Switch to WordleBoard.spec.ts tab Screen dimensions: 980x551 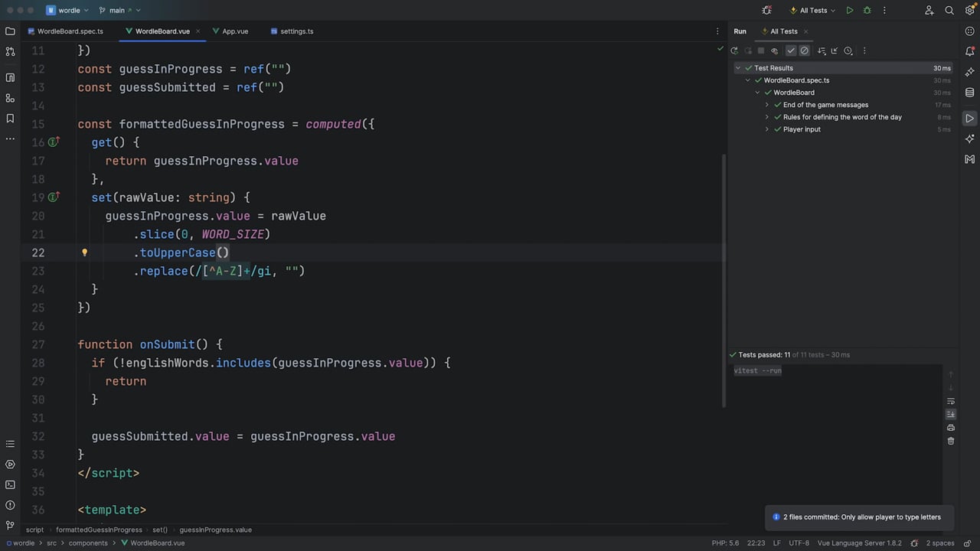(x=64, y=31)
